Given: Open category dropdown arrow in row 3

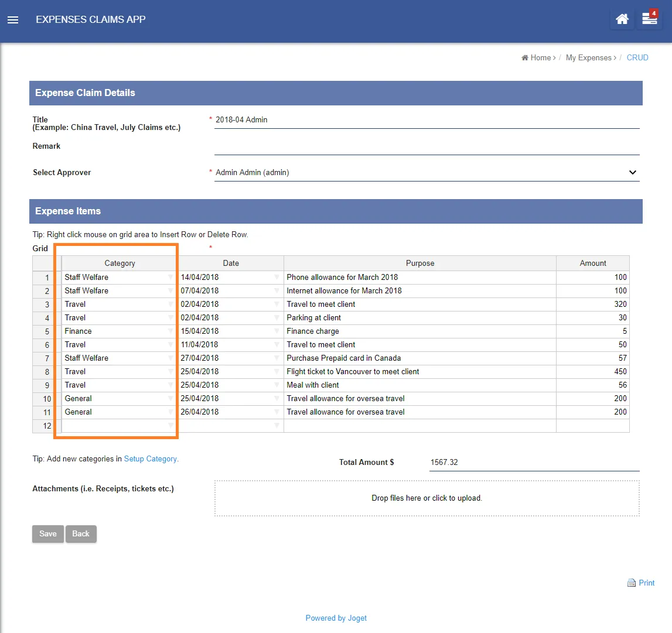Looking at the screenshot, I should (x=170, y=304).
